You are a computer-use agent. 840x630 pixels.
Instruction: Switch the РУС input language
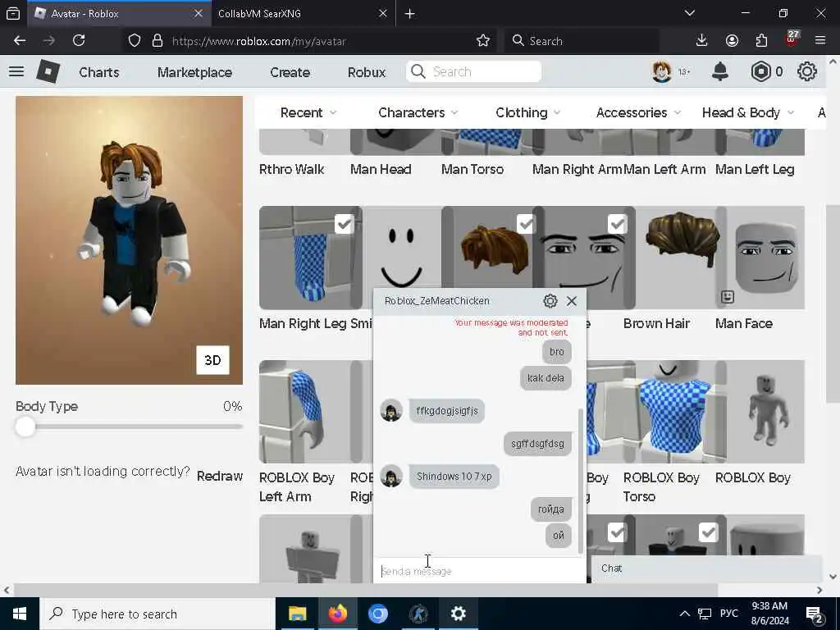[x=728, y=614]
